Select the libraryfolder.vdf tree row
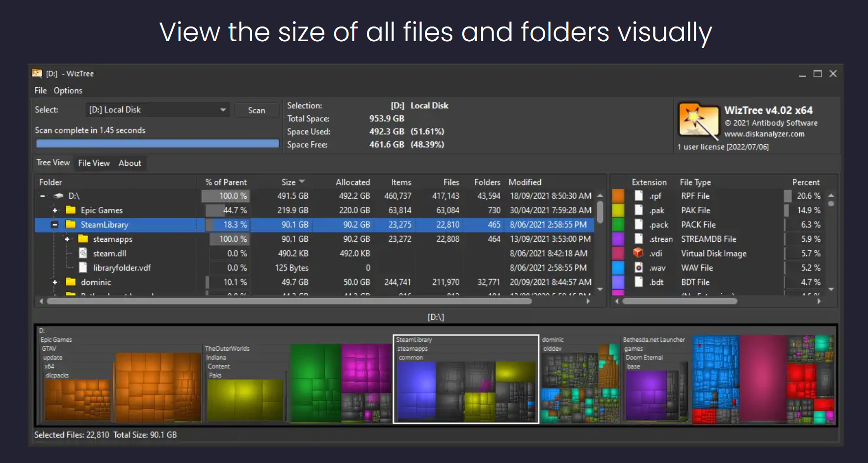The image size is (868, 463). click(314, 267)
